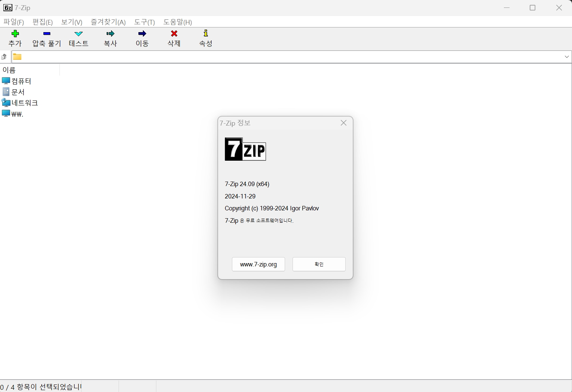The height and width of the screenshot is (392, 572).
Task: Click the green plus 추가 (Add) icon
Action: coord(15,34)
